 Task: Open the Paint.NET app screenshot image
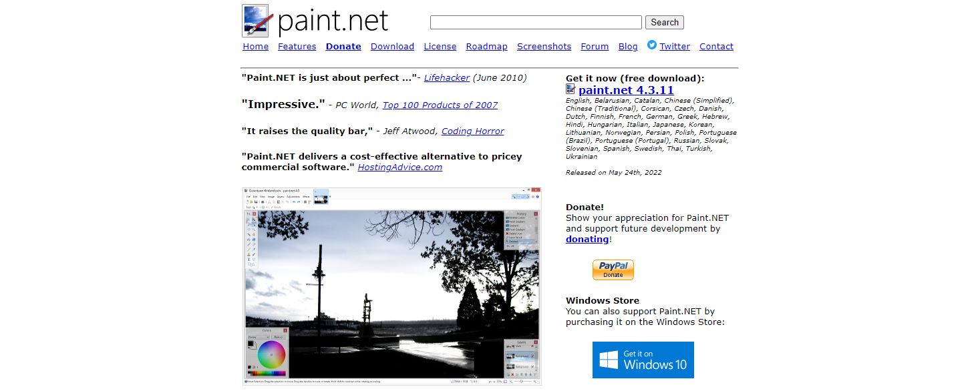(x=391, y=286)
